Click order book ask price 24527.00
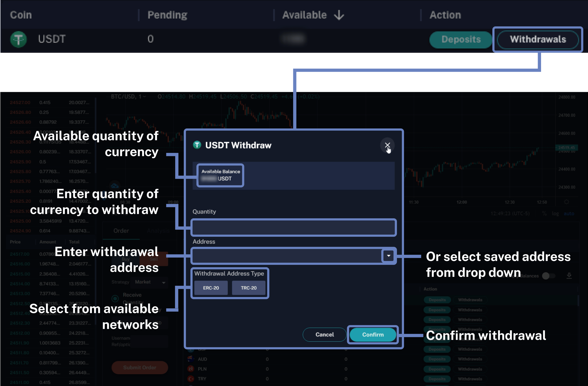This screenshot has height=386, width=588. pyautogui.click(x=20, y=103)
